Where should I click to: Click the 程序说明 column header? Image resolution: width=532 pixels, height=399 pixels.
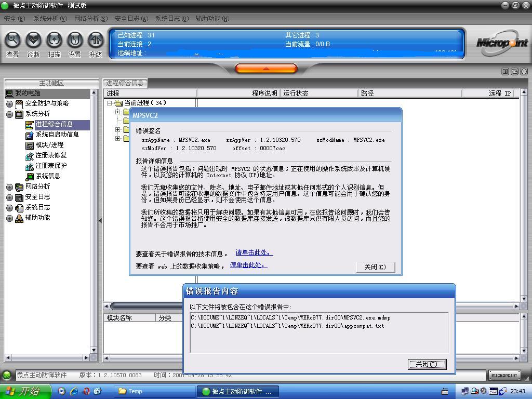point(238,94)
